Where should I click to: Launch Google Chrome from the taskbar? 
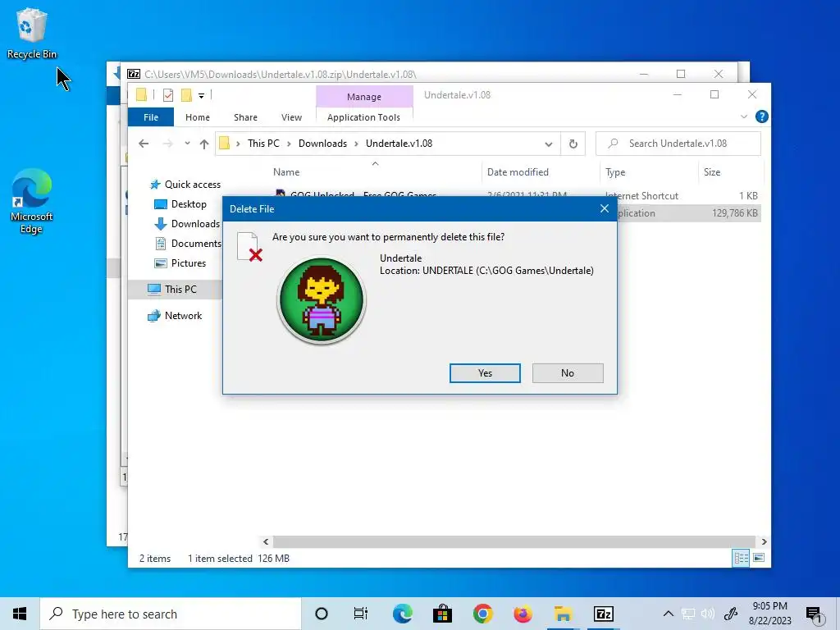(482, 614)
